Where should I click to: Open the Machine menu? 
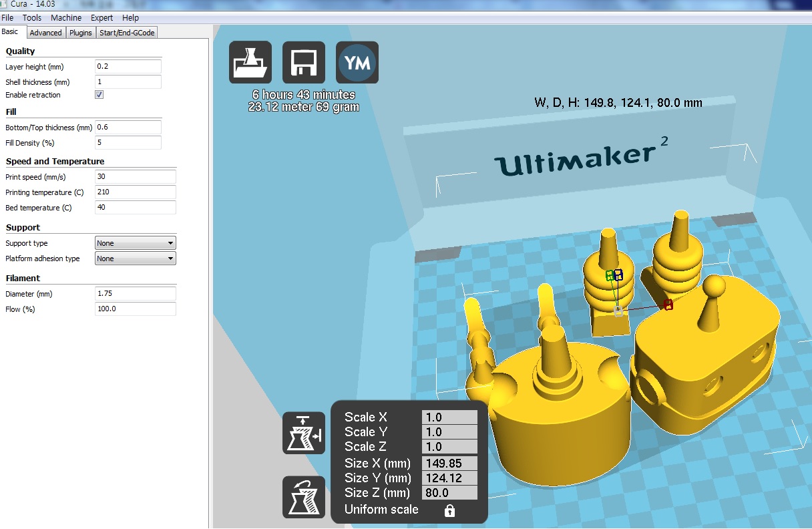66,18
